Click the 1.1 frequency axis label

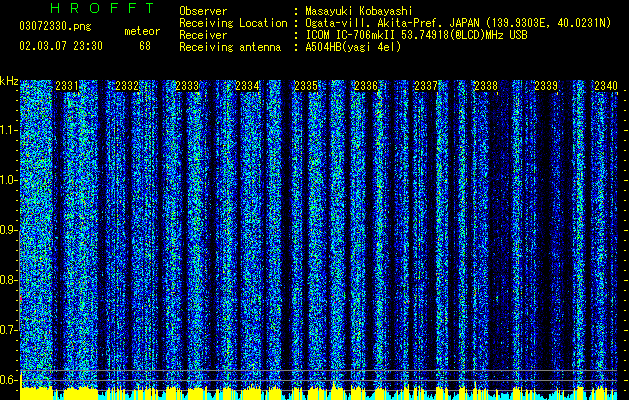pos(9,130)
